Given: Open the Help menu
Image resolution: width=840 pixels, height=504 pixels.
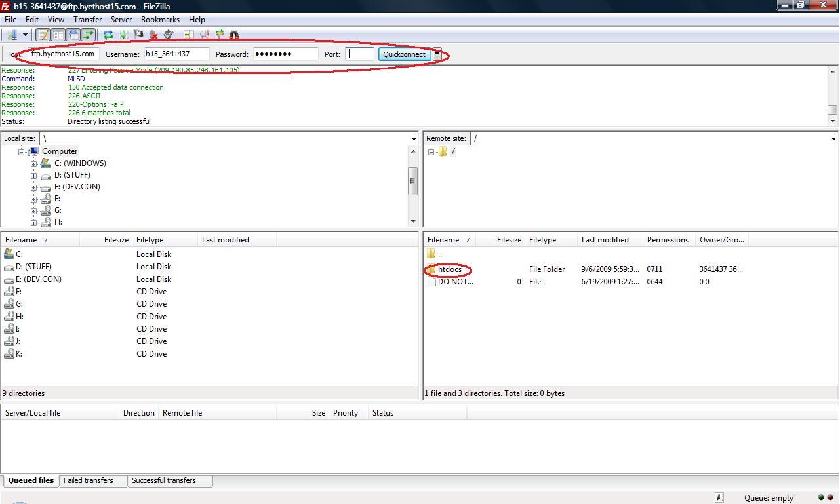Looking at the screenshot, I should 197,19.
